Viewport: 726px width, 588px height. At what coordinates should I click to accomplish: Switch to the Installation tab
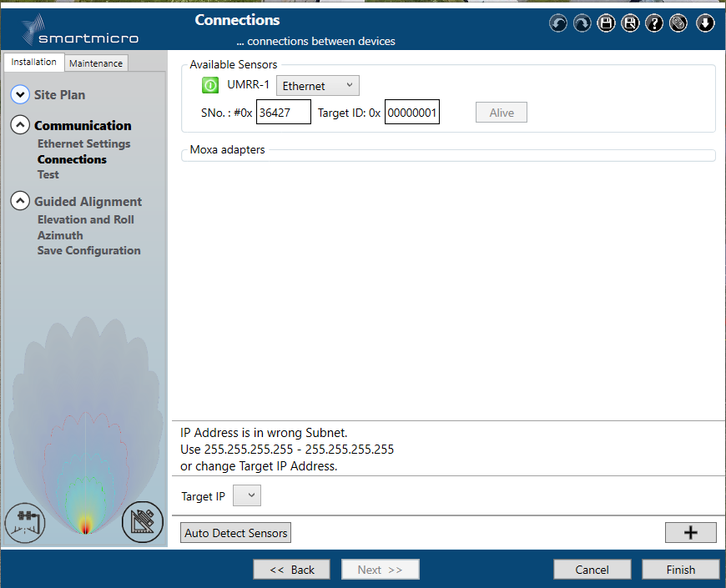(34, 62)
